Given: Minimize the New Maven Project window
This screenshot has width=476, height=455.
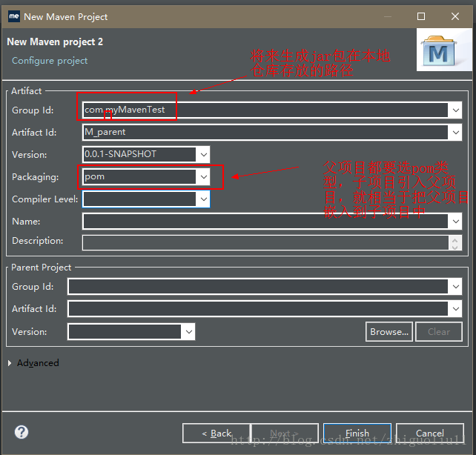Looking at the screenshot, I should 387,16.
